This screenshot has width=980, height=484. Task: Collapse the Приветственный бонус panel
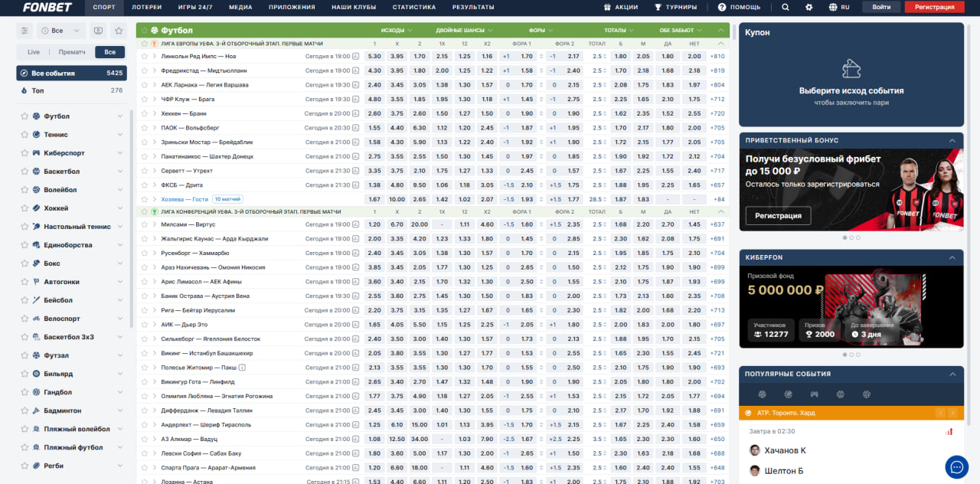pos(952,141)
